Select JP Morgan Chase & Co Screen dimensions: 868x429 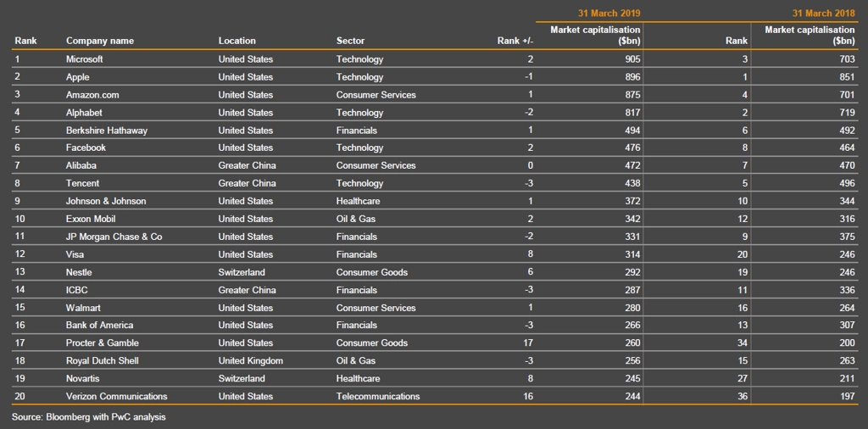pos(114,237)
